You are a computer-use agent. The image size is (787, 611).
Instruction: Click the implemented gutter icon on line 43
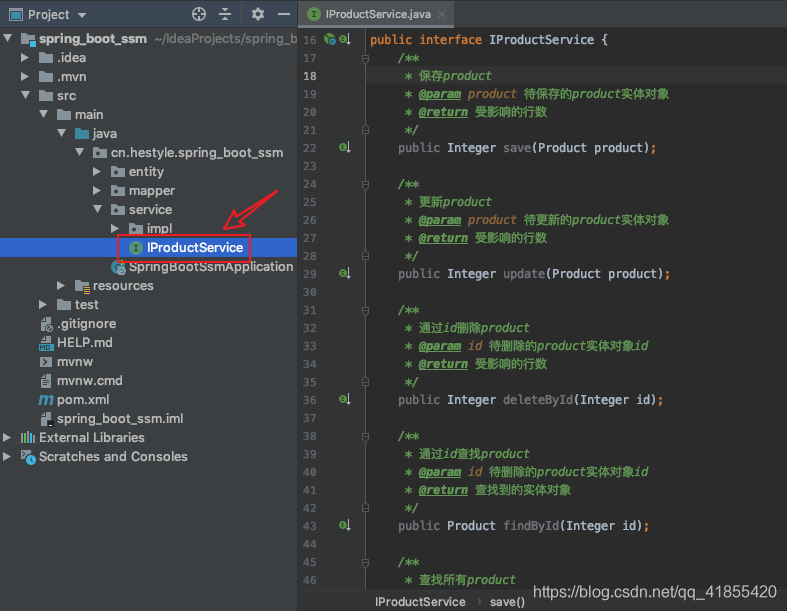(x=345, y=526)
